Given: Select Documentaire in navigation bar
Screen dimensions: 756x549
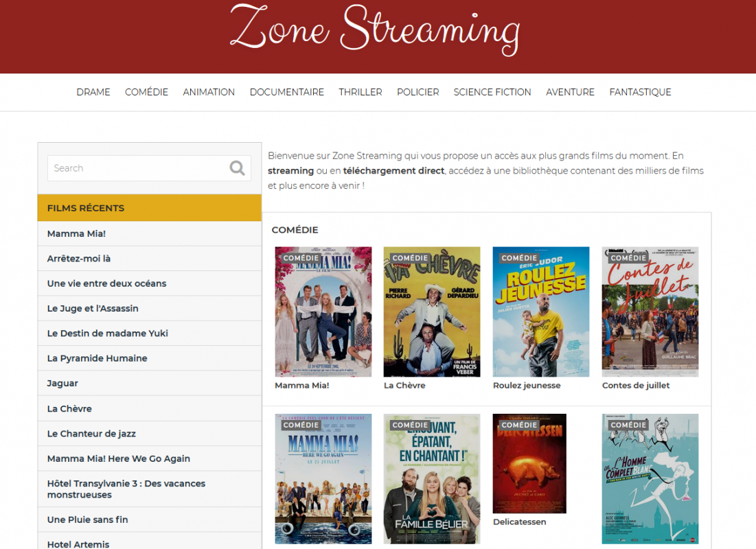Looking at the screenshot, I should tap(287, 92).
